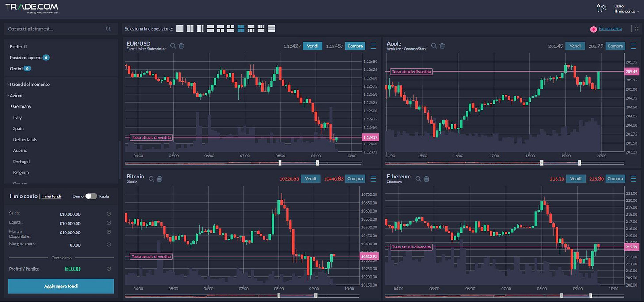This screenshot has height=302, width=644.
Task: Open the Ordini section
Action: coord(20,69)
